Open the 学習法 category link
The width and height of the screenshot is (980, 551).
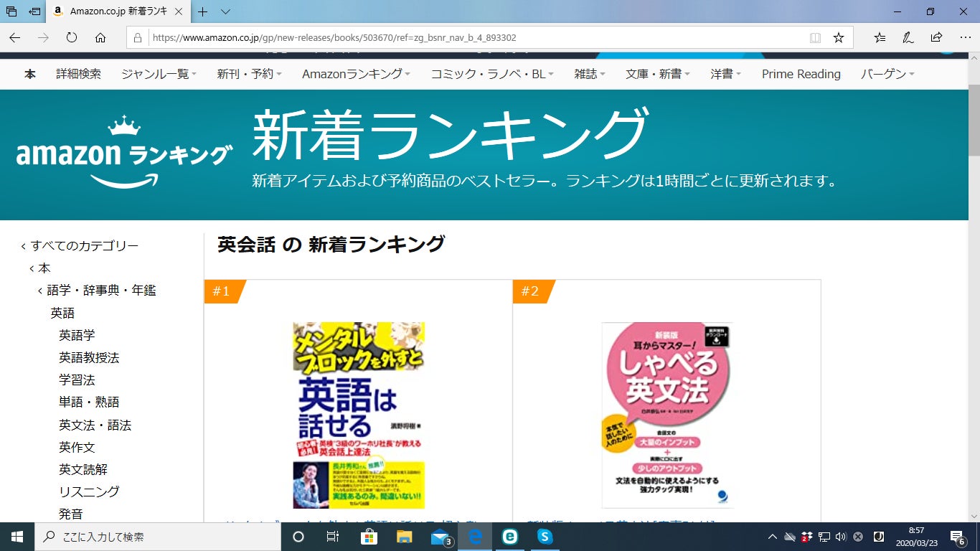pos(77,380)
